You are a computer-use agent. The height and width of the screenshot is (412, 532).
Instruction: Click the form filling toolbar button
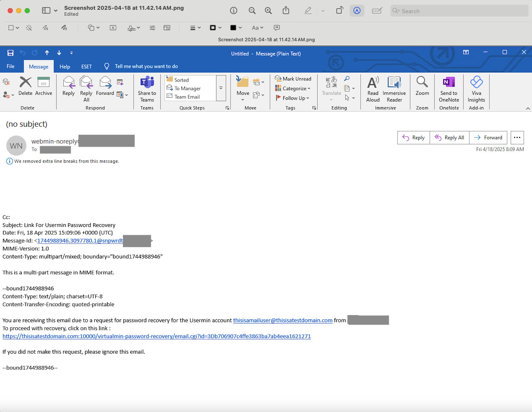click(x=377, y=11)
